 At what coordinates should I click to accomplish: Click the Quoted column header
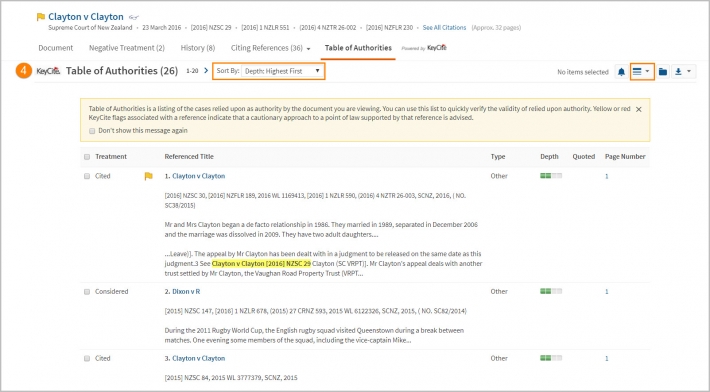[x=584, y=157]
